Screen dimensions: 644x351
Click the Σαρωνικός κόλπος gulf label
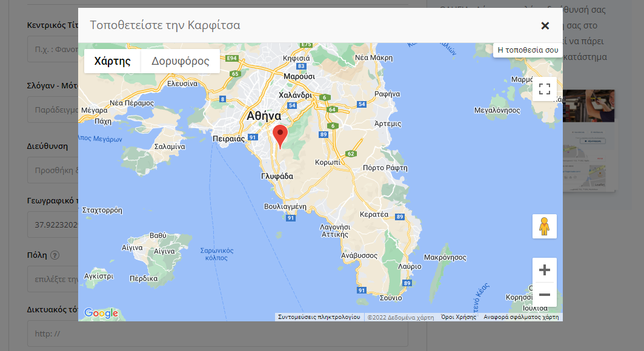(216, 254)
